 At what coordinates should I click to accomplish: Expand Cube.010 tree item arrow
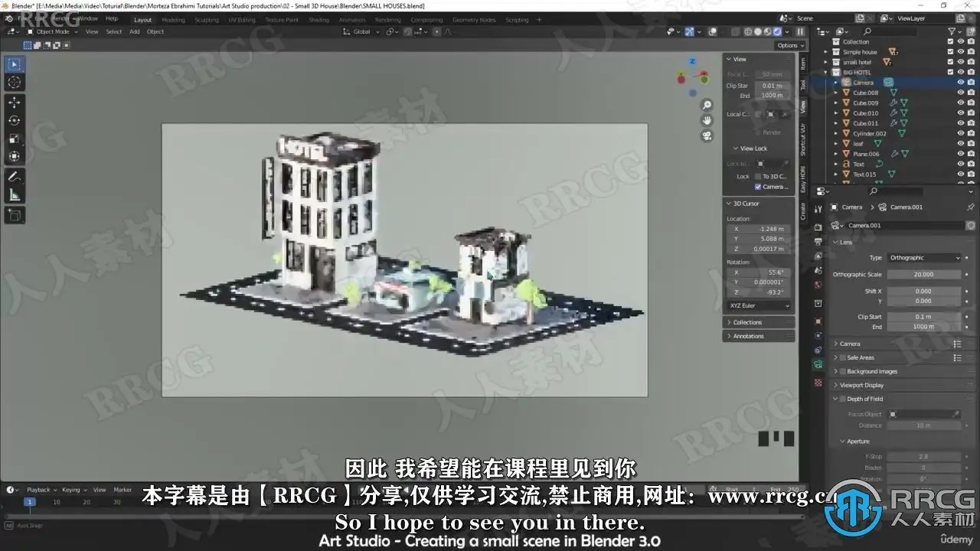click(836, 112)
